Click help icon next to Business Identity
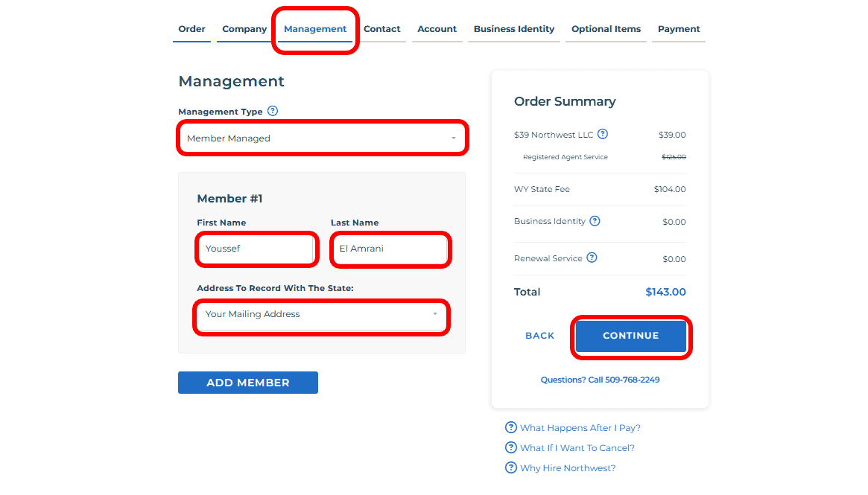The height and width of the screenshot is (495, 868). 595,221
